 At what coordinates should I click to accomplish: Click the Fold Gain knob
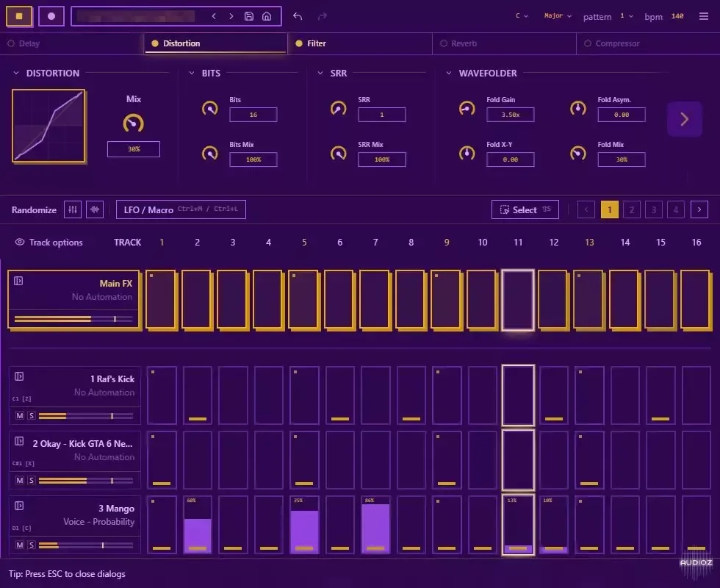pyautogui.click(x=467, y=109)
